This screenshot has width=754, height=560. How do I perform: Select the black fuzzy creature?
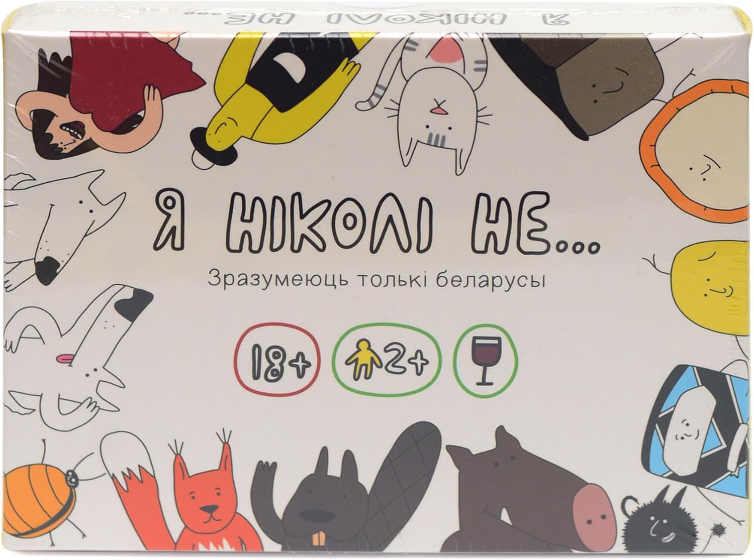tap(653, 527)
